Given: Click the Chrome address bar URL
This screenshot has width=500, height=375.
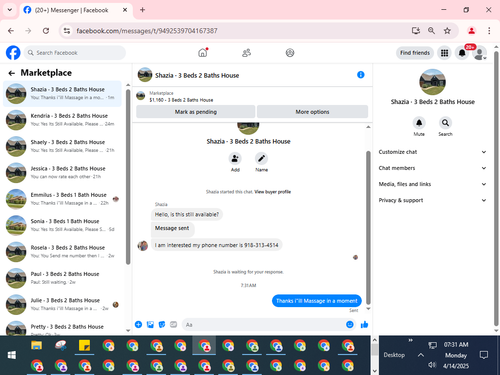Looking at the screenshot, I should [x=147, y=31].
